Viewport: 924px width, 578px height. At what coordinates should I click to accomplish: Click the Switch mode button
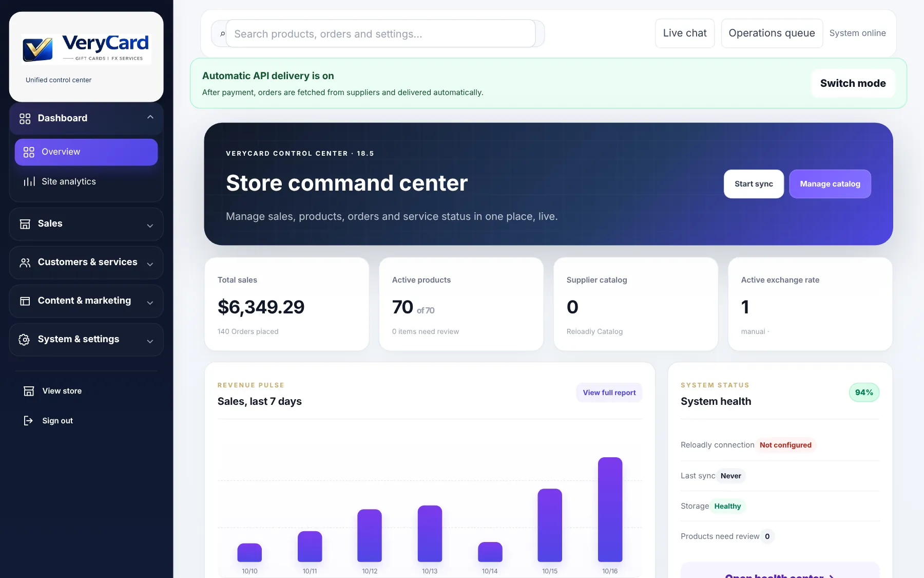853,83
